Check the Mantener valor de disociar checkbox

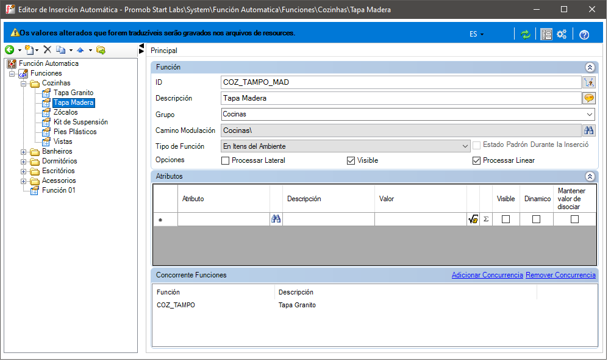(574, 219)
